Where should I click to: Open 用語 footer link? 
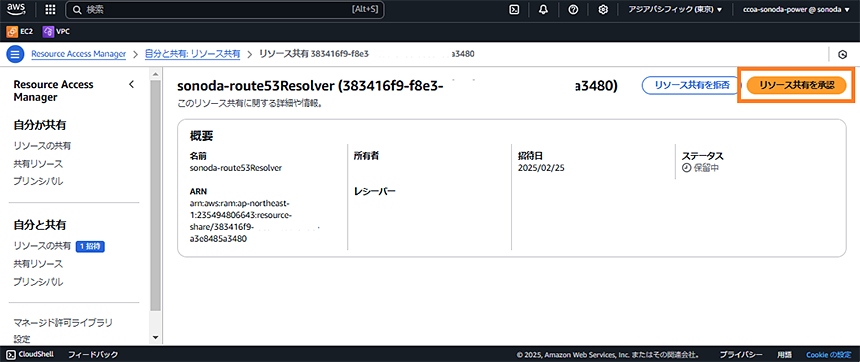pyautogui.click(x=784, y=354)
